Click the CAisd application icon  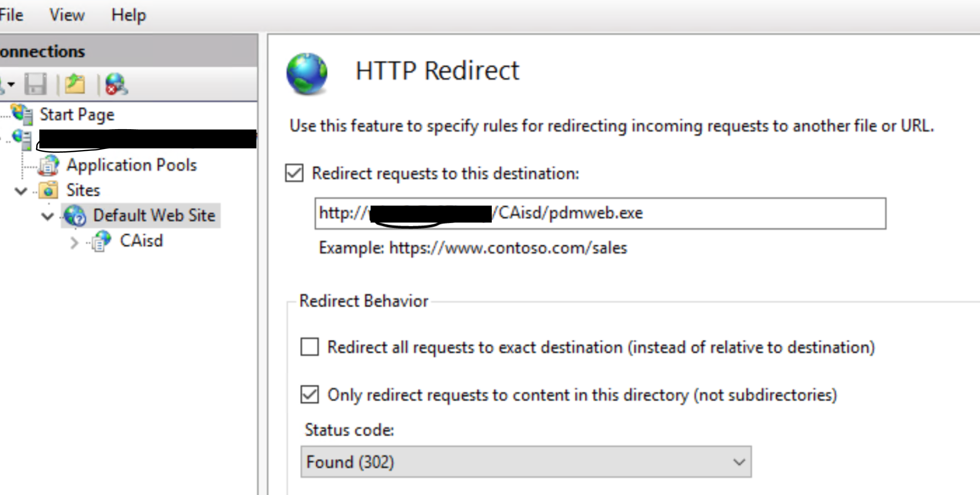coord(101,241)
